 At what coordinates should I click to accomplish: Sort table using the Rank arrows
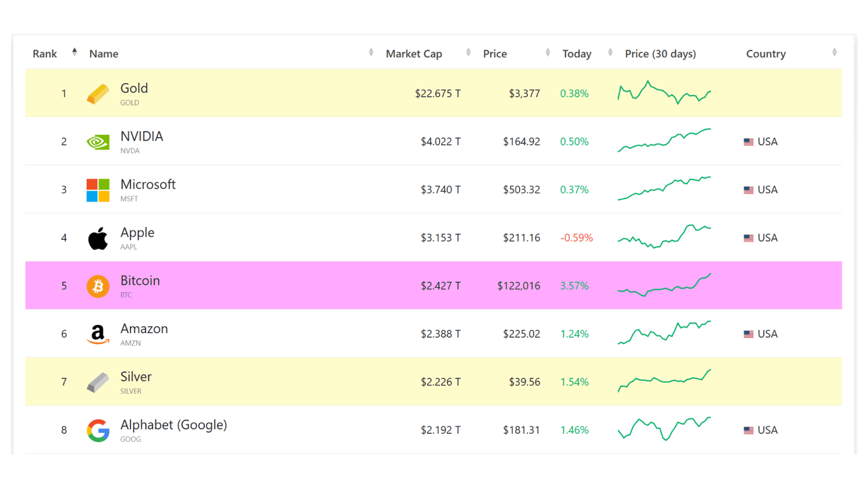point(74,52)
